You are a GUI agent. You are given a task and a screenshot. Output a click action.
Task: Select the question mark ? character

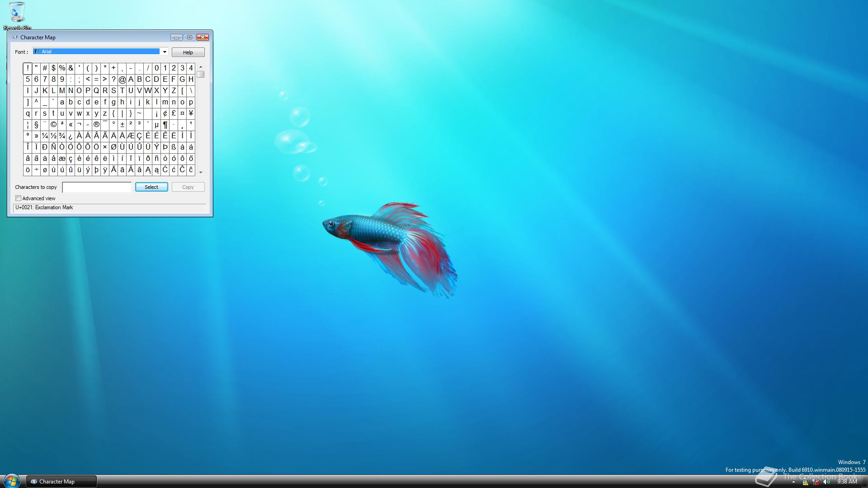click(x=113, y=80)
